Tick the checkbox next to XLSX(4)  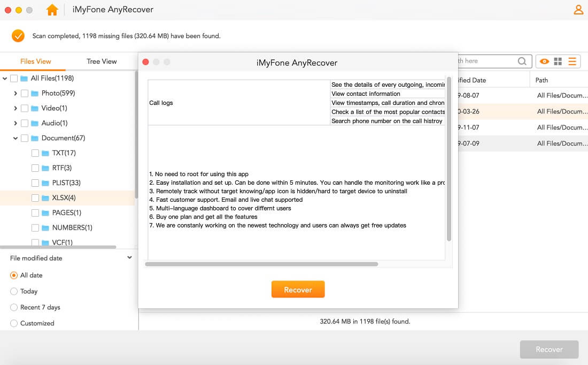pos(35,197)
